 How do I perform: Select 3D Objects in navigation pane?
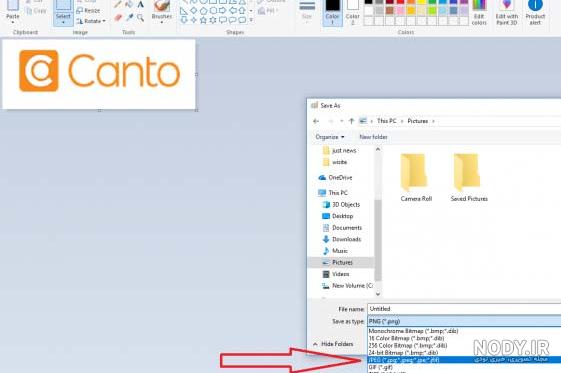tap(341, 205)
